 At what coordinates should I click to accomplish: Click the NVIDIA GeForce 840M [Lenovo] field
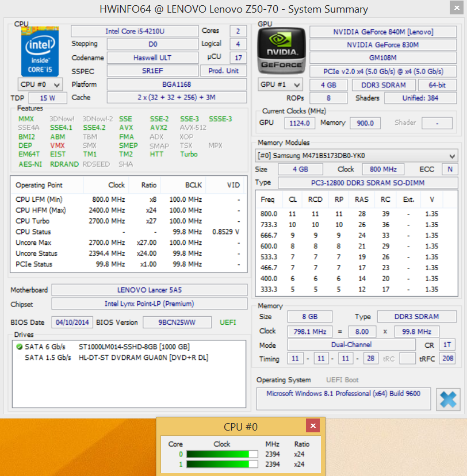(383, 32)
